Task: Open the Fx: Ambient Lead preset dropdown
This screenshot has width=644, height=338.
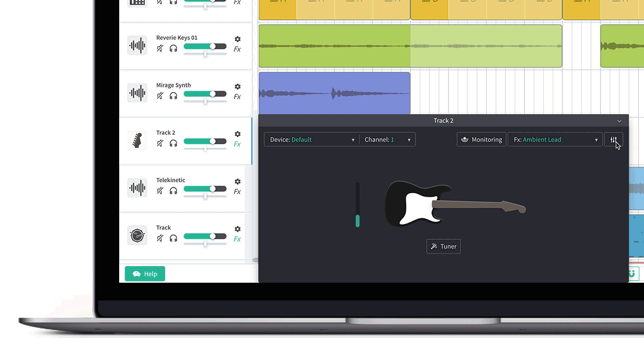Action: 555,139
